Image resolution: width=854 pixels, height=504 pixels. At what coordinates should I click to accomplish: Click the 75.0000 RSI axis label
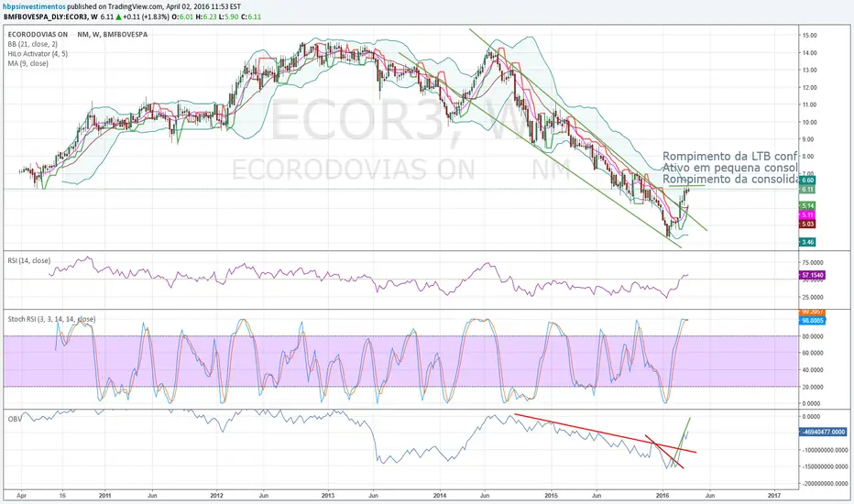coord(812,263)
